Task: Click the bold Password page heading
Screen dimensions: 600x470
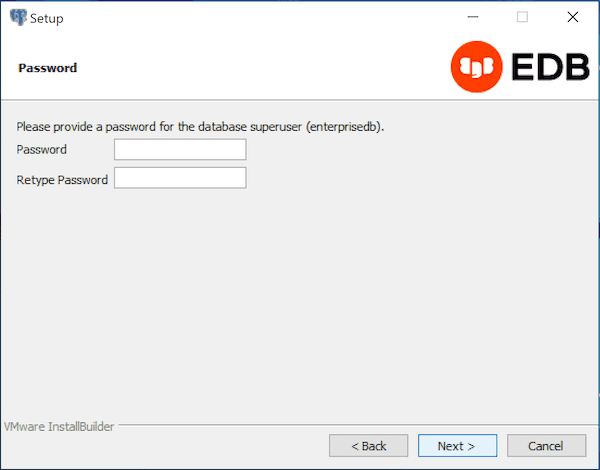Action: tap(47, 68)
